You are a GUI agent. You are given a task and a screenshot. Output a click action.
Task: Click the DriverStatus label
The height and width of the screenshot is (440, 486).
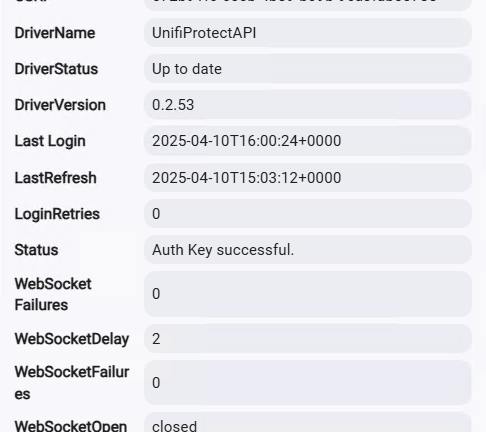click(x=56, y=69)
